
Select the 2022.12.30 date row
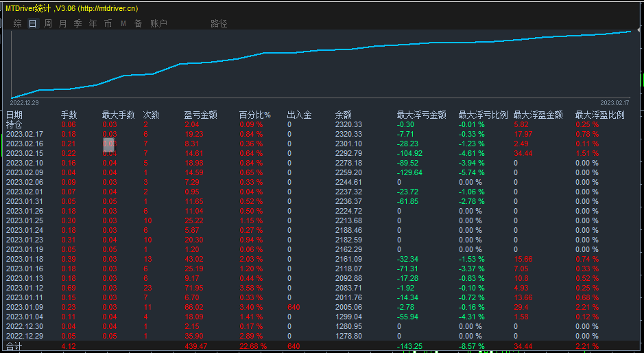[x=25, y=326]
